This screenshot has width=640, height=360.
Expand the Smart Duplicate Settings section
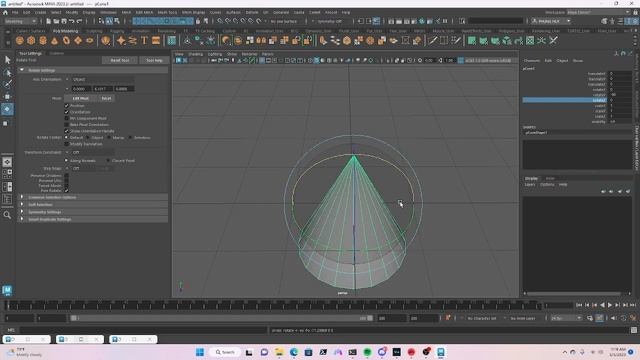22,219
